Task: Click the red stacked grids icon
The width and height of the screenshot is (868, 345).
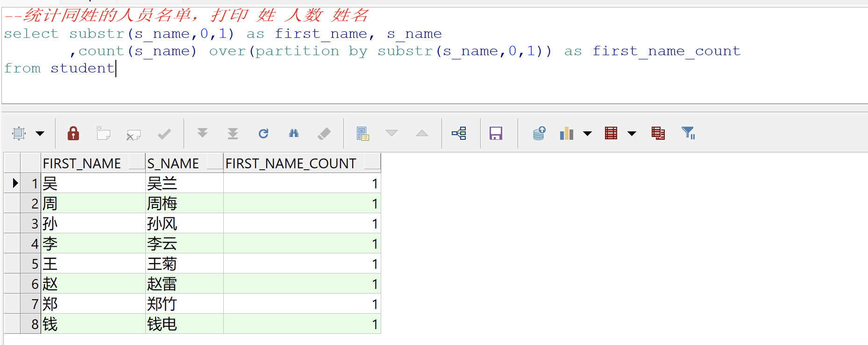Action: click(x=658, y=134)
